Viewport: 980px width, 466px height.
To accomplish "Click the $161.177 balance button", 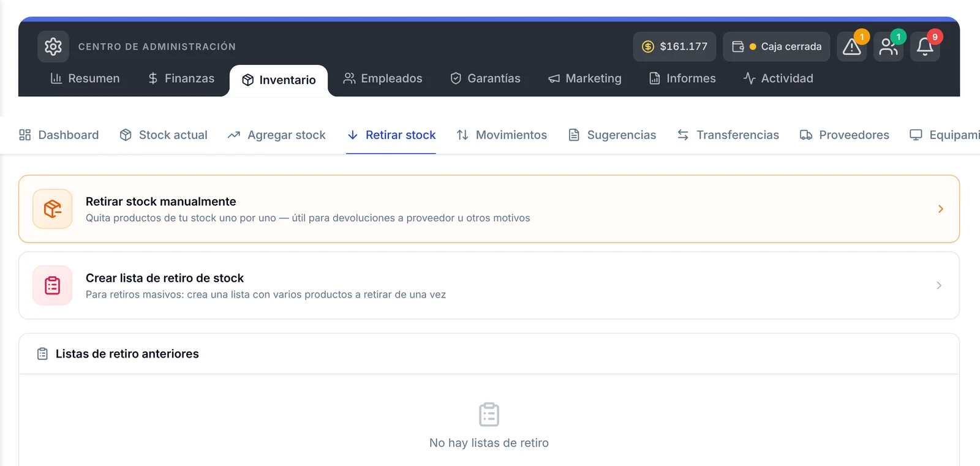I will [x=674, y=47].
